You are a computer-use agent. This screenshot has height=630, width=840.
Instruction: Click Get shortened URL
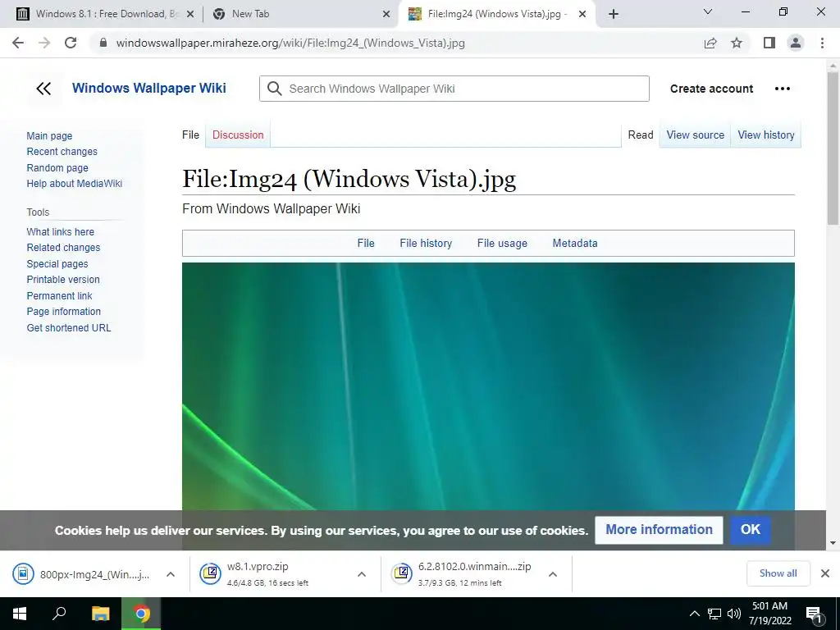pos(69,328)
